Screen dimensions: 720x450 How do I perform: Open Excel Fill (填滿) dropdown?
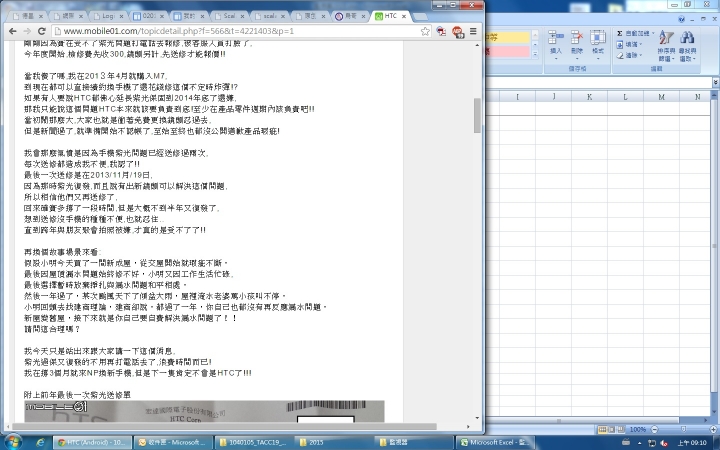click(629, 44)
